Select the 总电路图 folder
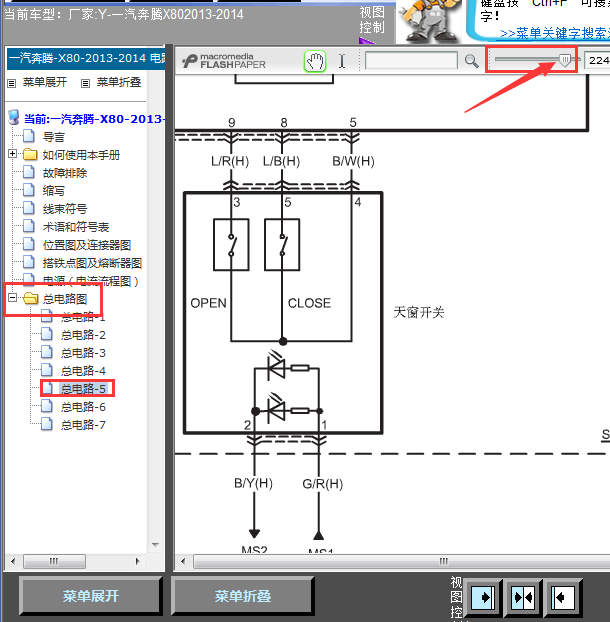 (65, 299)
